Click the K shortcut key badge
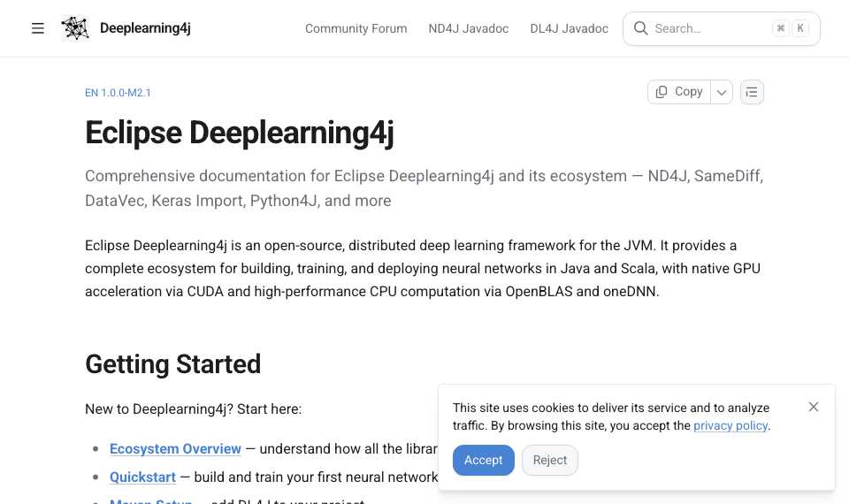Viewport: 849px width, 504px height. coord(799,28)
